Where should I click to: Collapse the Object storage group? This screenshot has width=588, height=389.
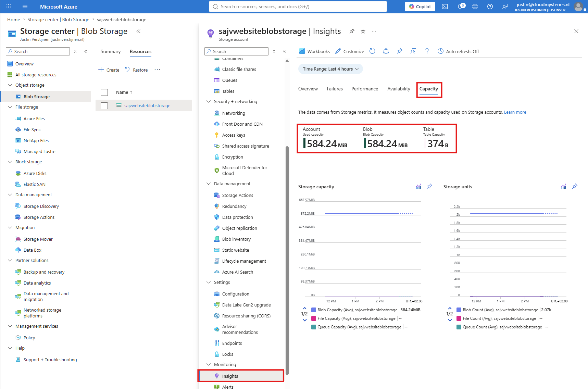pos(10,85)
